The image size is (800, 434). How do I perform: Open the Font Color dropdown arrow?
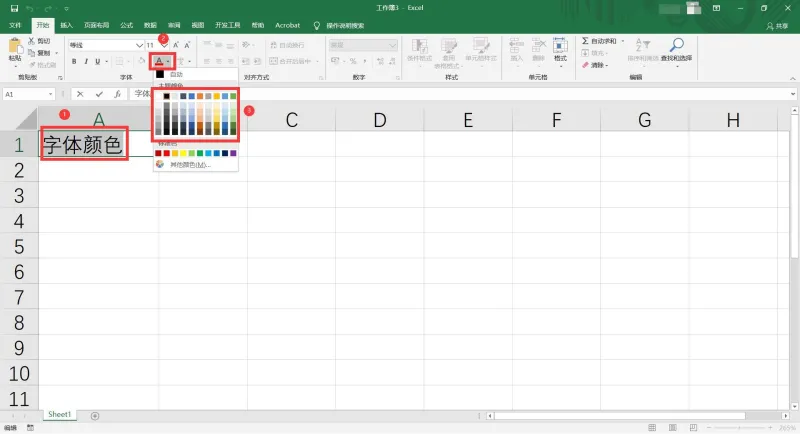(168, 62)
